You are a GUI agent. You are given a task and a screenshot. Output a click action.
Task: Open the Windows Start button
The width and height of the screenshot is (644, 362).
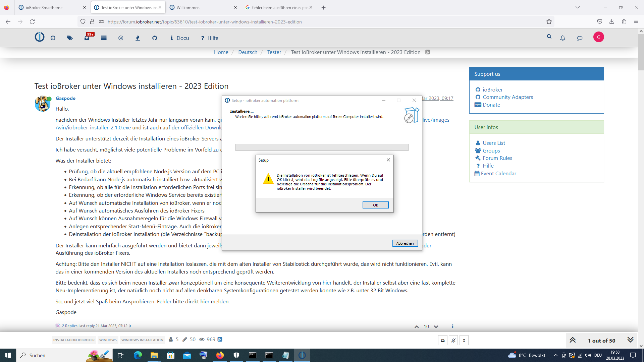(8, 355)
